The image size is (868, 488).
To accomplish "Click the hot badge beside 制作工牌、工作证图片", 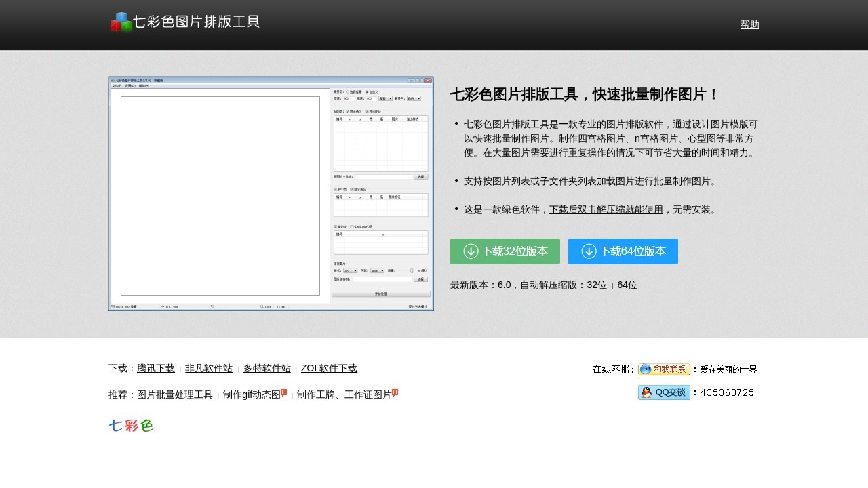I will (x=395, y=390).
